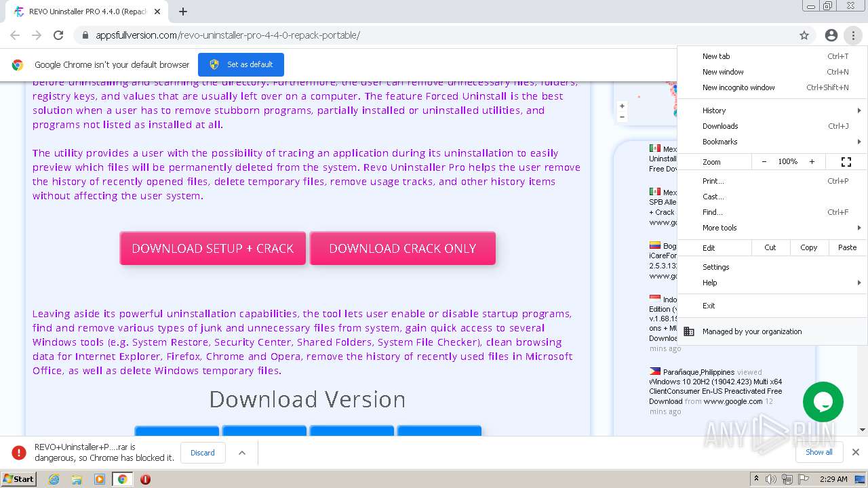This screenshot has width=868, height=488.
Task: Click the red circular icon on the taskbar
Action: pyautogui.click(x=145, y=479)
